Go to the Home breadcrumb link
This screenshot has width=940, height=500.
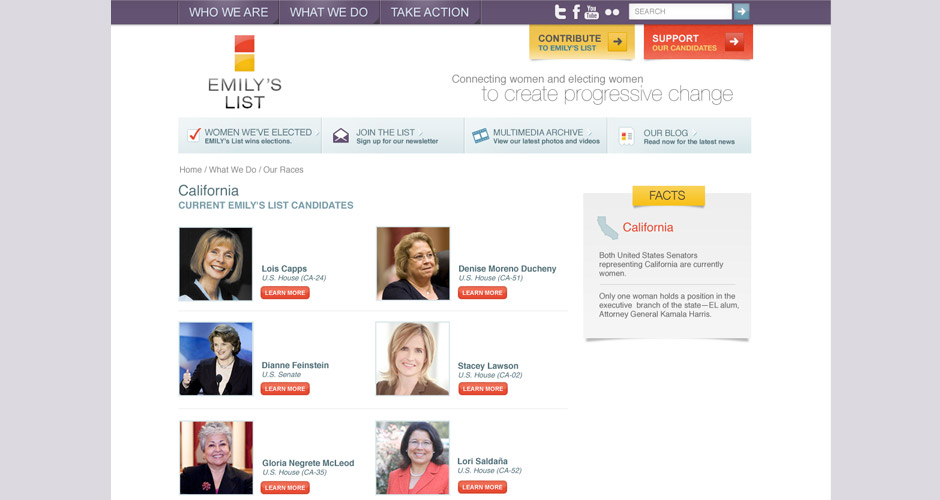tap(190, 170)
